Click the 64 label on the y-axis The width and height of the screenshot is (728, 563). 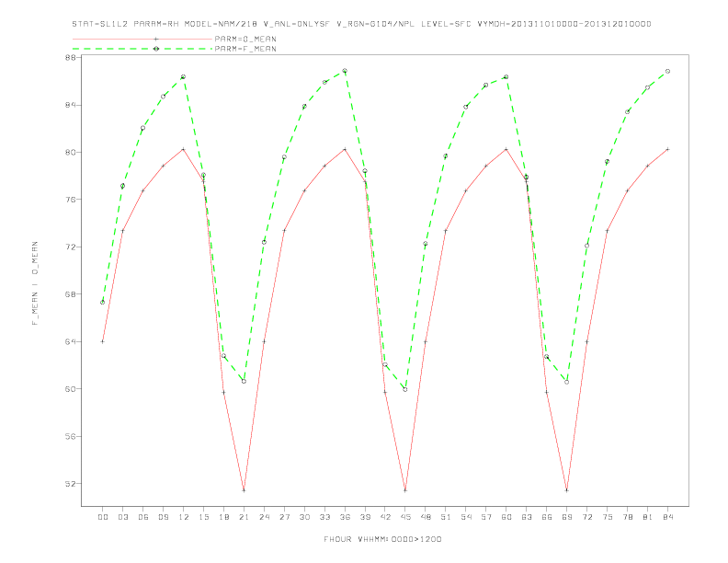click(x=71, y=342)
